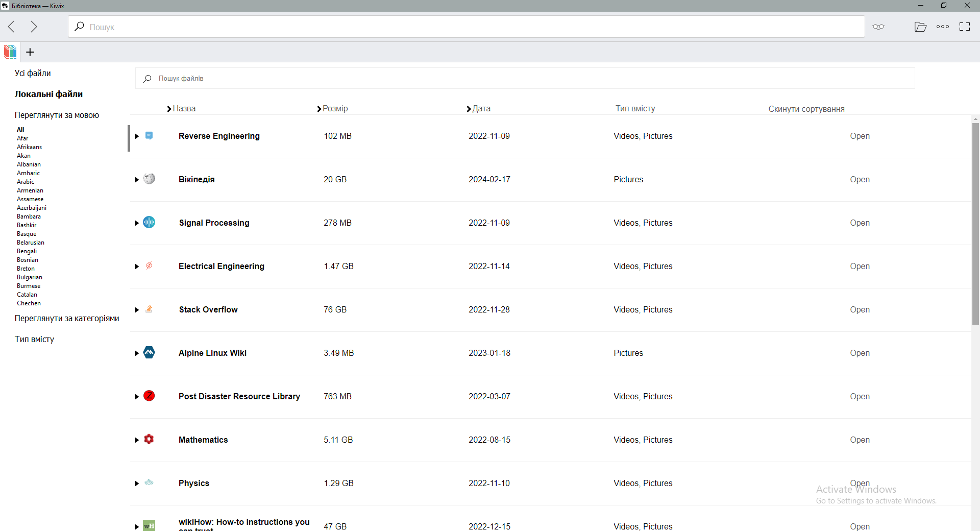Expand the Alpine Linux Wiki row
This screenshot has height=531, width=980.
(x=137, y=353)
